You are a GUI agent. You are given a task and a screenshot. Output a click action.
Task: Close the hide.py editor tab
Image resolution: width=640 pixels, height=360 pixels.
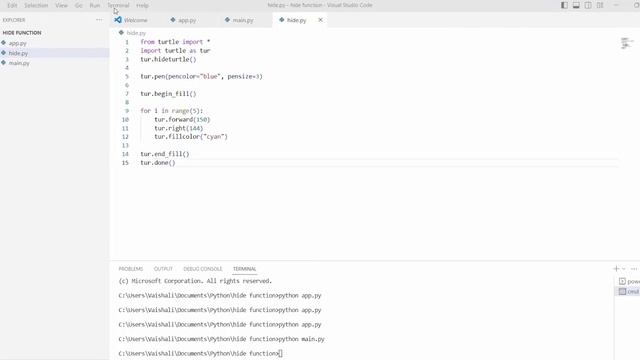[x=320, y=20]
